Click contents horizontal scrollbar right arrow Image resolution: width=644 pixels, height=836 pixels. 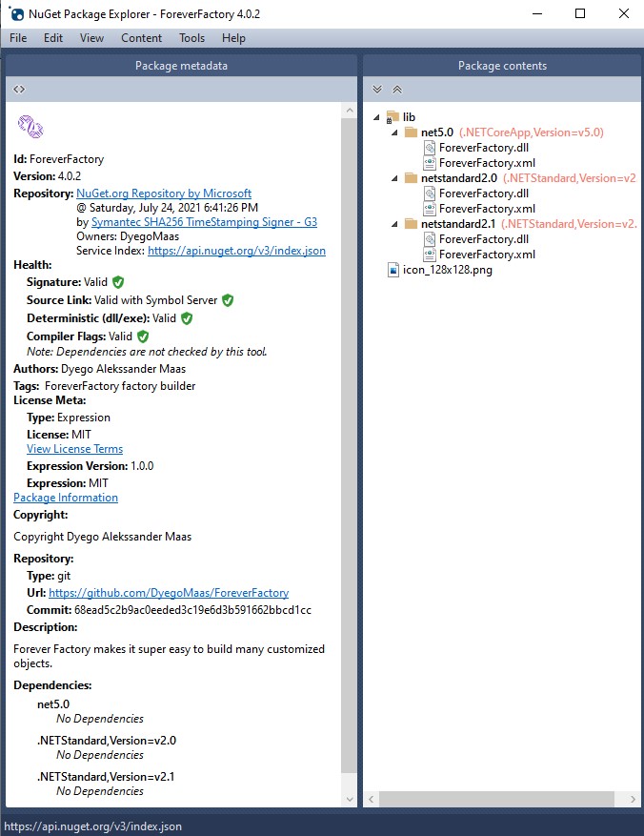[633, 799]
